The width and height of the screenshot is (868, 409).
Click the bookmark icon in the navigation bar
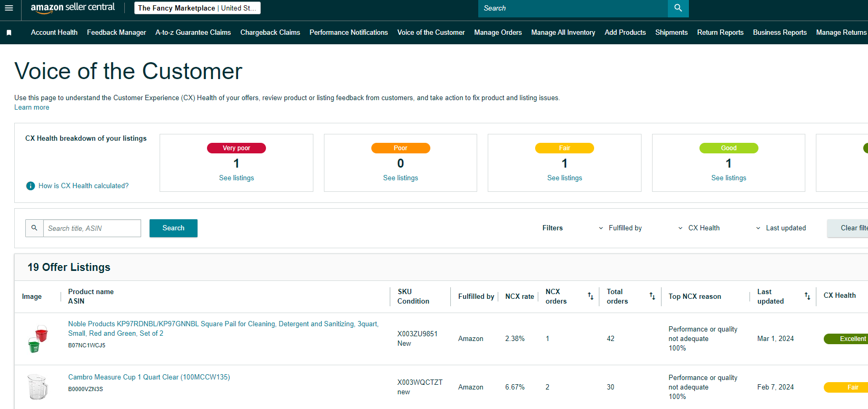9,33
